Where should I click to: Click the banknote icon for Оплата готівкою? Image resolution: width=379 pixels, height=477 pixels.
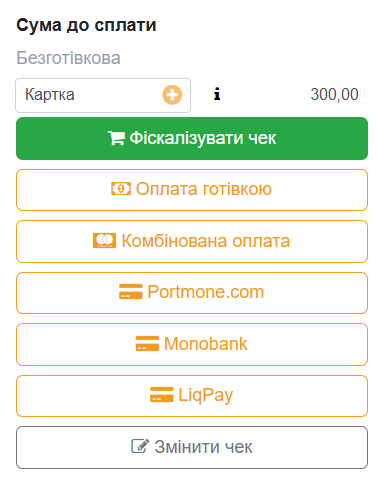tap(121, 189)
